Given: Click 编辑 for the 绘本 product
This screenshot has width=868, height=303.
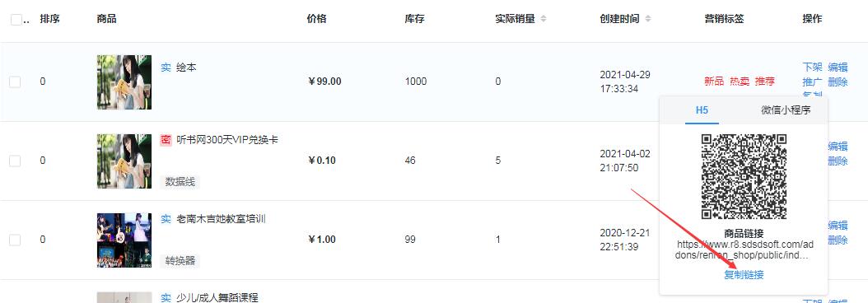Looking at the screenshot, I should (x=838, y=68).
